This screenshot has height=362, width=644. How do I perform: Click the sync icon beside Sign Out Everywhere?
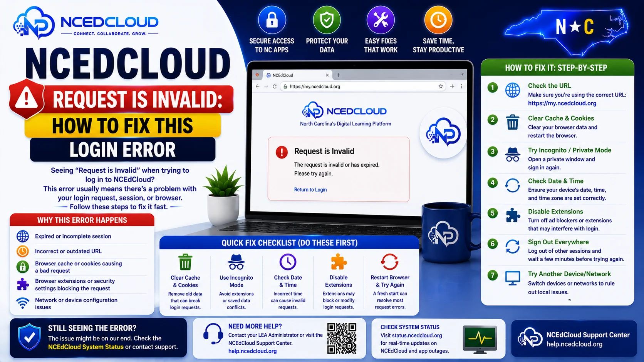513,246
